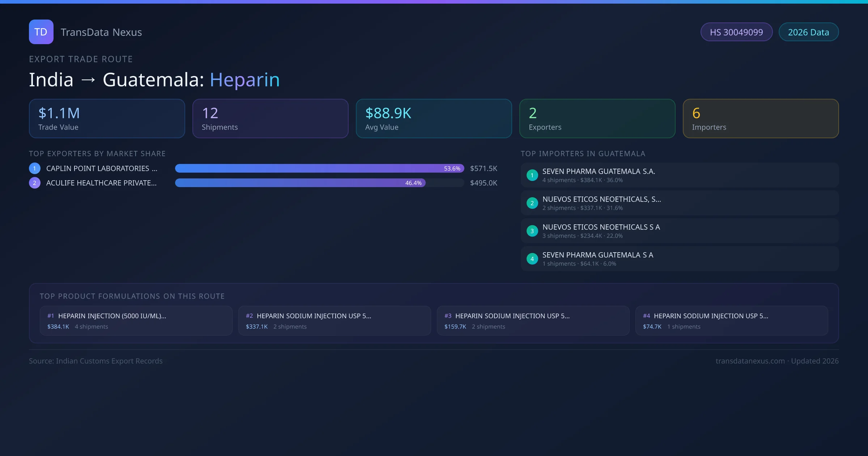868x456 pixels.
Task: Click the TD logo icon
Action: point(41,32)
